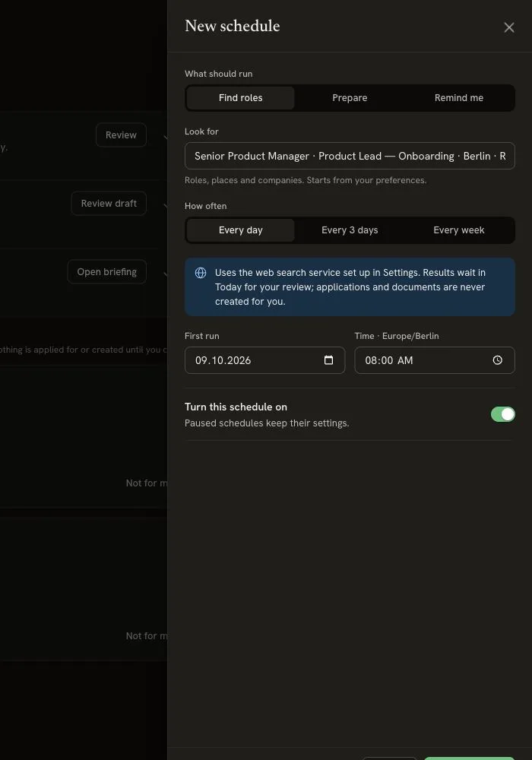Close the New schedule panel
The image size is (532, 760).
[x=508, y=27]
